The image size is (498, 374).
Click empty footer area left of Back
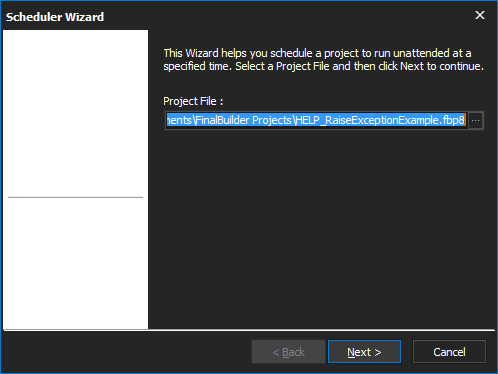(x=127, y=352)
